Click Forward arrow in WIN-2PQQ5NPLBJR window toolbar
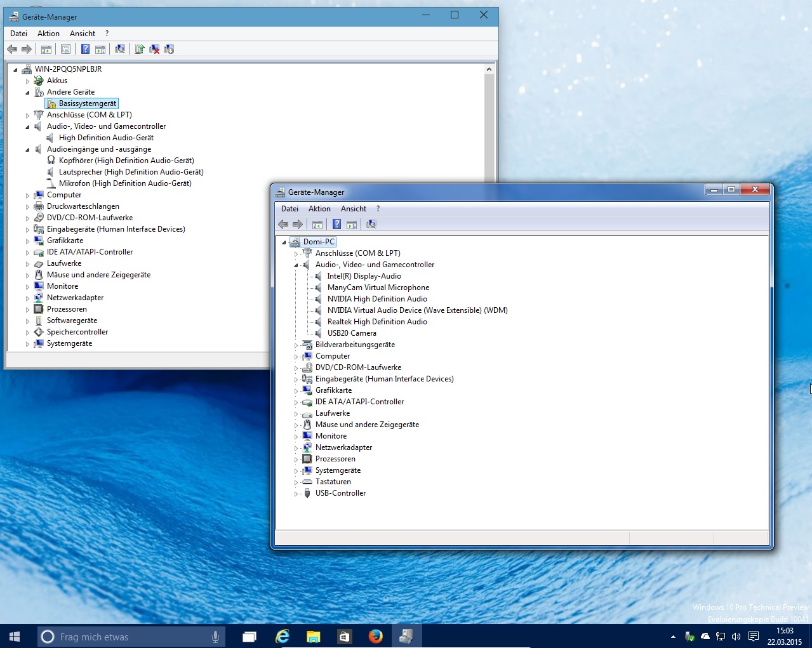 pos(27,50)
